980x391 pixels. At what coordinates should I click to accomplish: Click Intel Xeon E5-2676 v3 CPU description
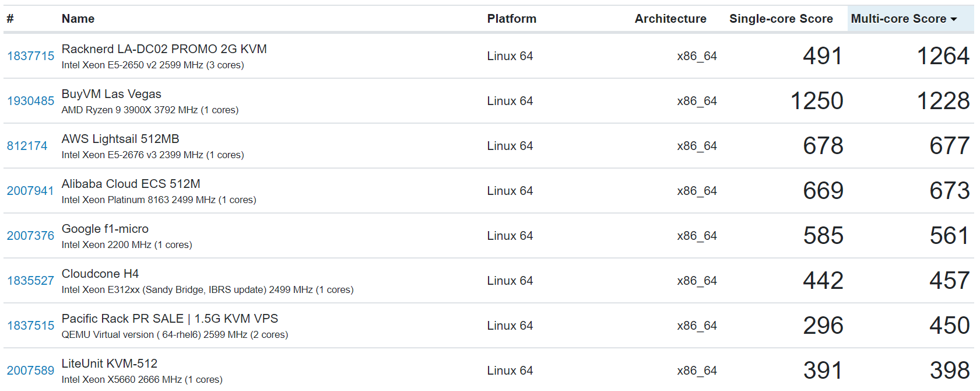(153, 155)
